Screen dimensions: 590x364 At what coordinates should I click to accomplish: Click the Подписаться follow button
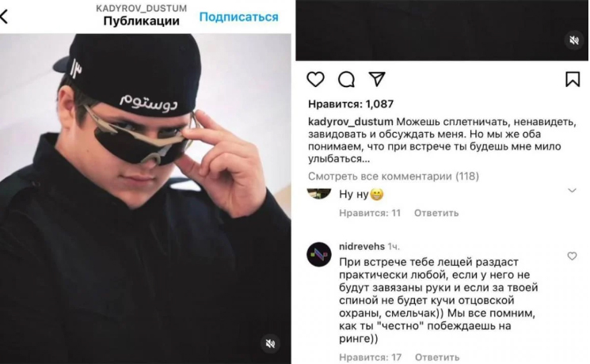tap(238, 17)
